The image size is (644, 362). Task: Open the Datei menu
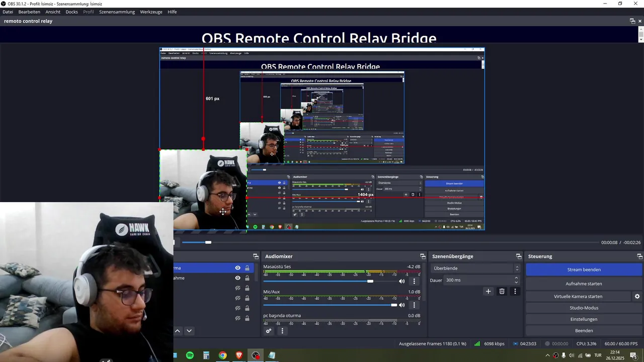tap(8, 12)
